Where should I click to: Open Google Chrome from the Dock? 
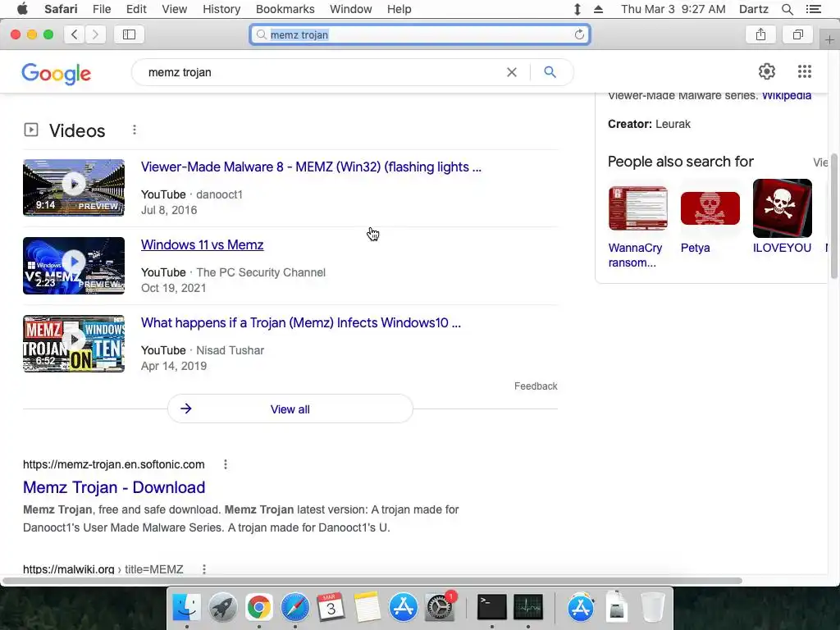pyautogui.click(x=258, y=607)
